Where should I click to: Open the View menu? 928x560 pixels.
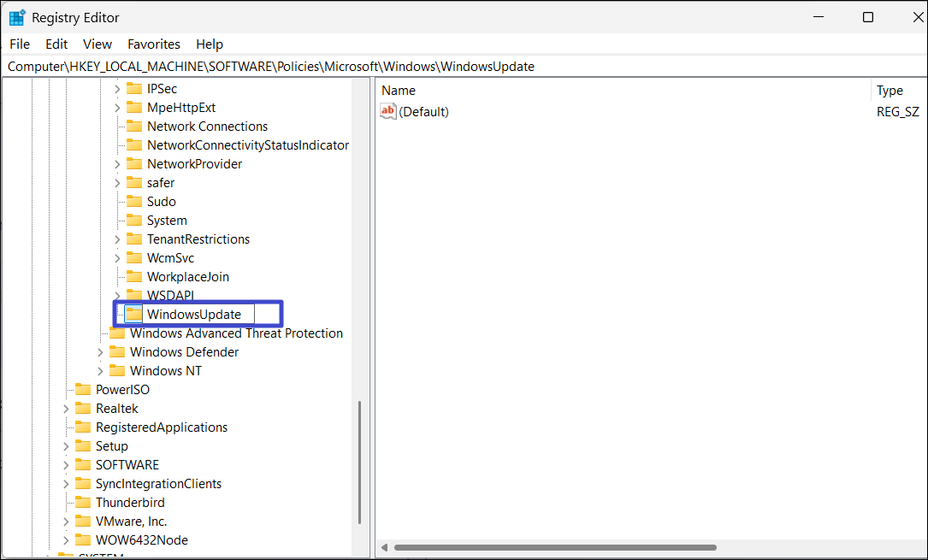coord(97,44)
